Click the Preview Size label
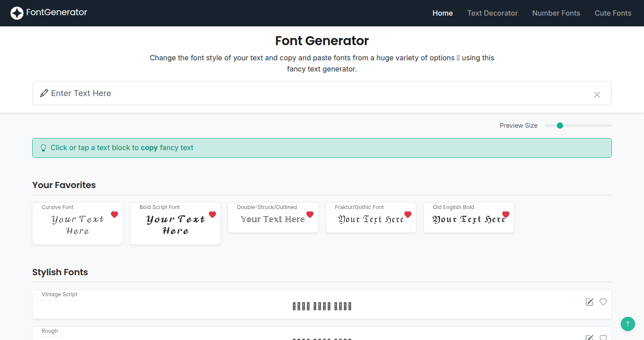The width and height of the screenshot is (644, 340). 518,126
